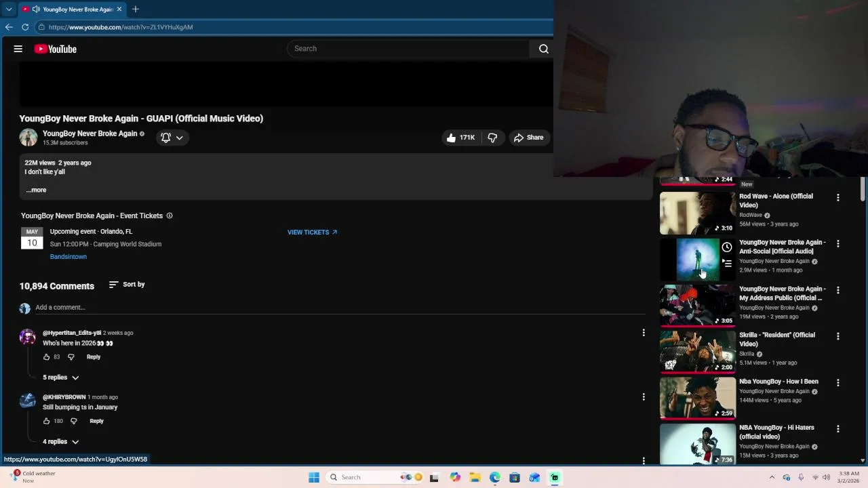Open more options for My Address Public
The image size is (868, 488).
pos(838,291)
